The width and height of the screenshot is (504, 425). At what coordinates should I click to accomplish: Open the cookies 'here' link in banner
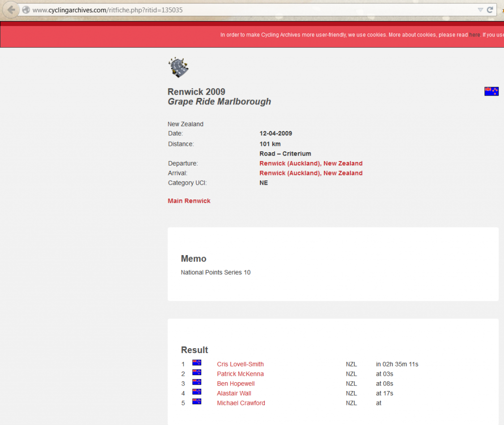474,35
